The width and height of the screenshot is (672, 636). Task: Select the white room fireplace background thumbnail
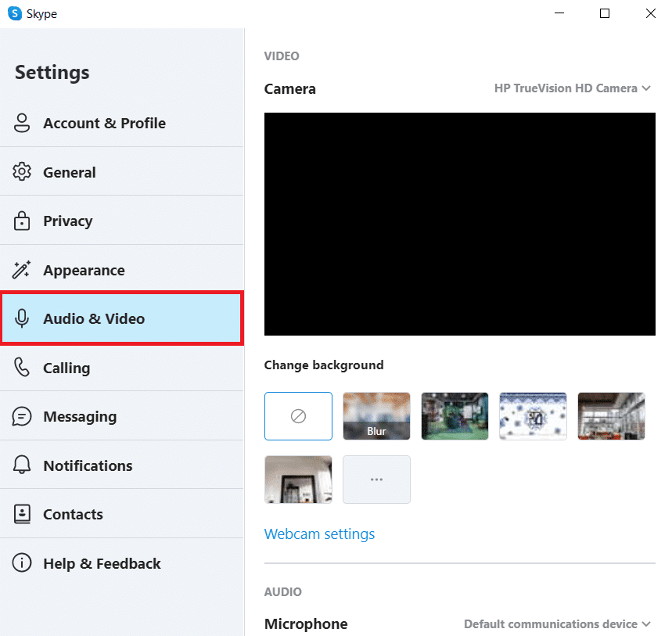pyautogui.click(x=298, y=480)
